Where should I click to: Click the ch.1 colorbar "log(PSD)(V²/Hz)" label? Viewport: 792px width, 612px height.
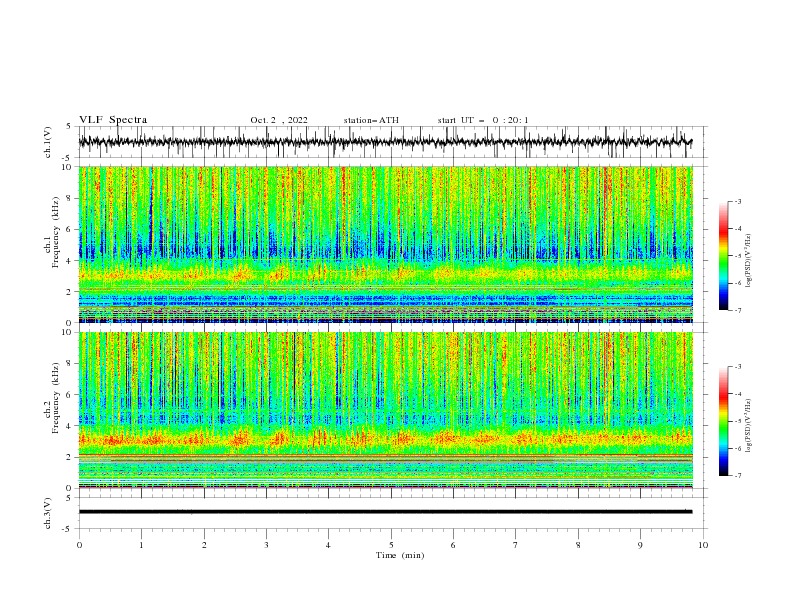point(749,261)
